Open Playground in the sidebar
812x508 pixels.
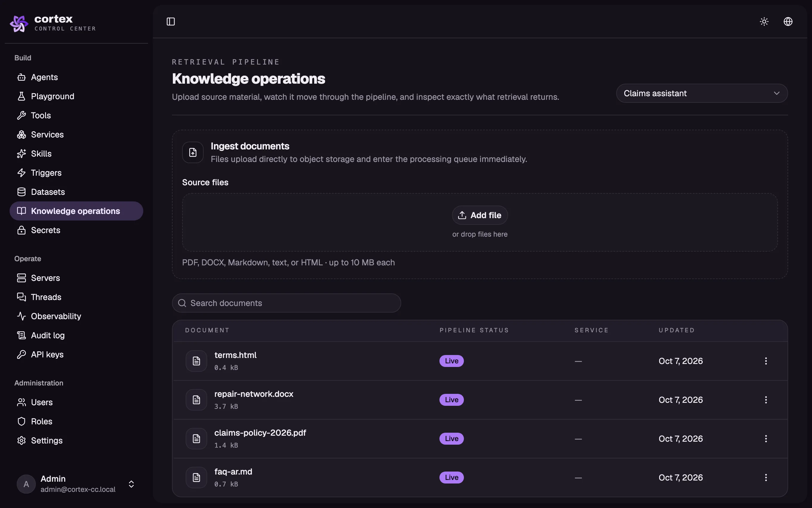tap(76, 97)
